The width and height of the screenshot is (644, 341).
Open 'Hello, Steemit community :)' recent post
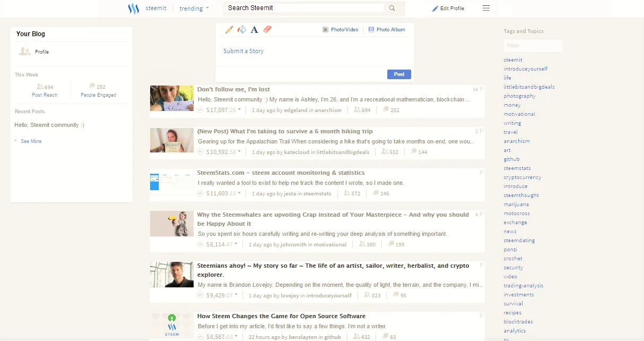pyautogui.click(x=49, y=125)
